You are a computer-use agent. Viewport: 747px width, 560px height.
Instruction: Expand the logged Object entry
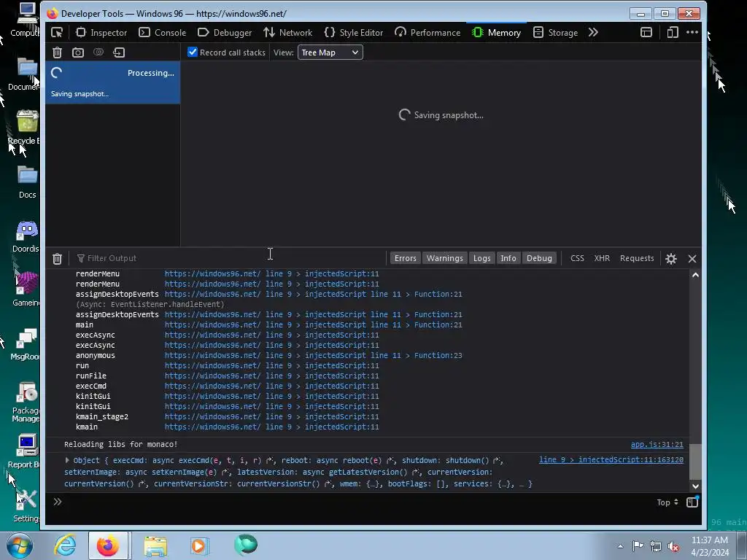[x=67, y=460]
